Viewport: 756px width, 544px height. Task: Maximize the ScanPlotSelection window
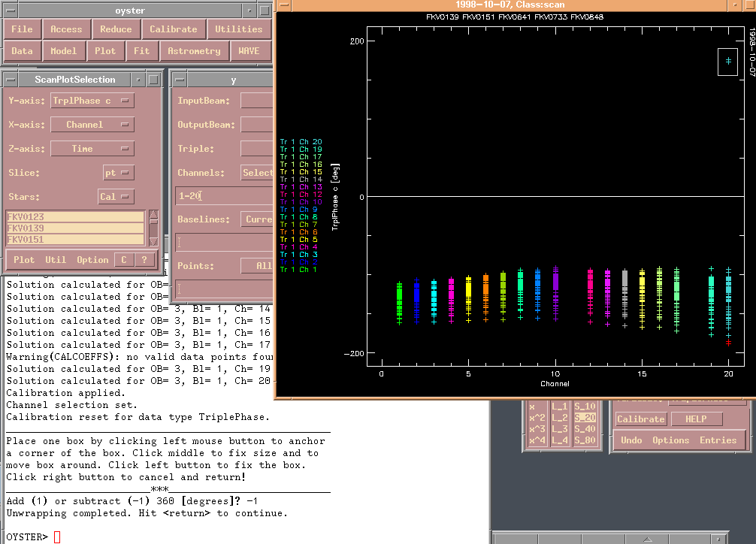[154, 79]
